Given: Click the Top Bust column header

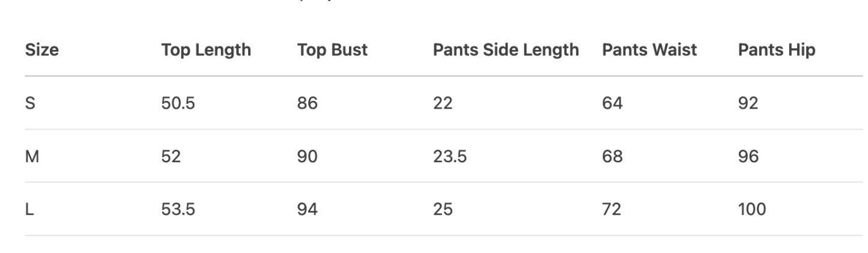Looking at the screenshot, I should tap(332, 50).
